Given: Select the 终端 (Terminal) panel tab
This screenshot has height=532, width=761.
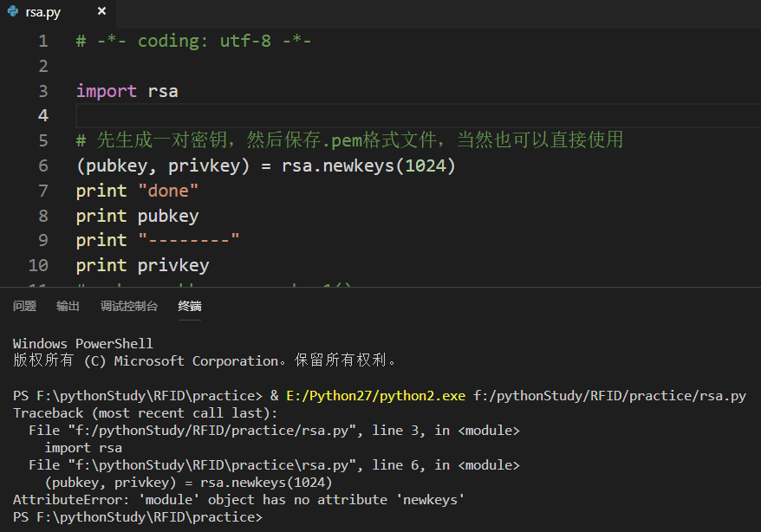Looking at the screenshot, I should coord(189,306).
